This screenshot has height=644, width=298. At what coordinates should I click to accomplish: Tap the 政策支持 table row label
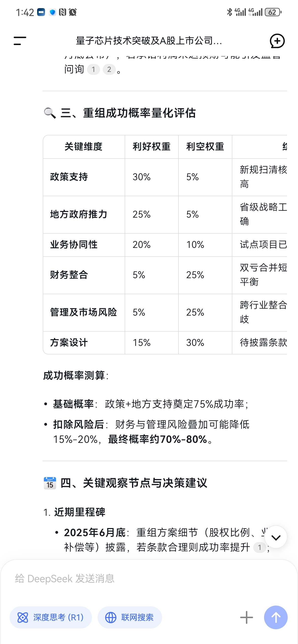click(x=69, y=177)
